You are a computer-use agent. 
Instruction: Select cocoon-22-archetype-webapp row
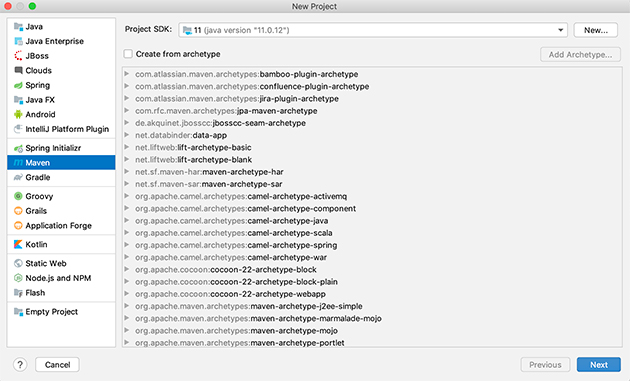pos(372,294)
